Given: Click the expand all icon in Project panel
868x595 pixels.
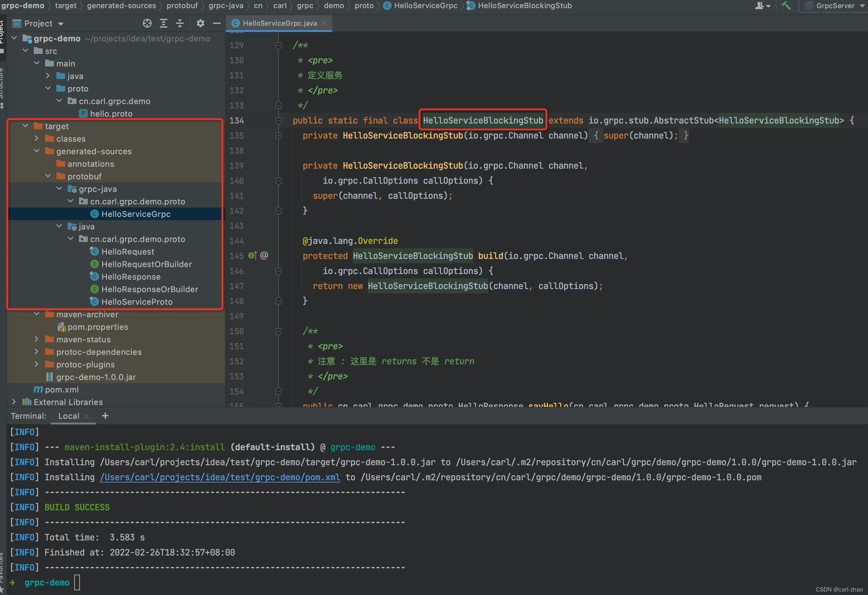Looking at the screenshot, I should (164, 23).
